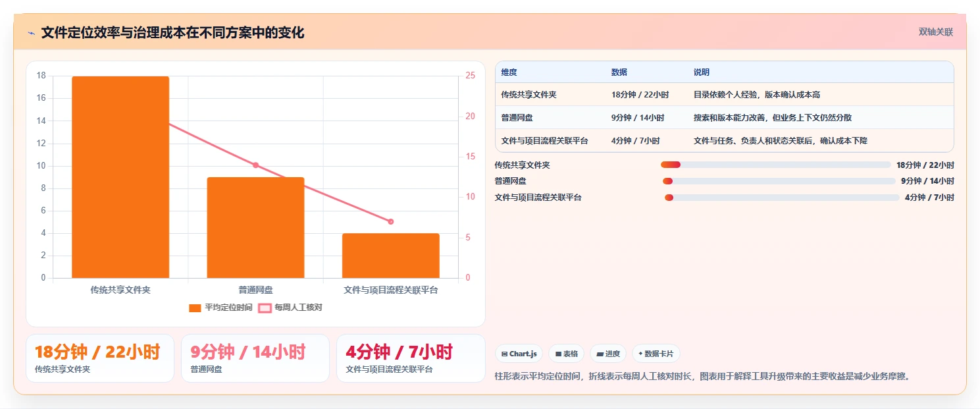Click the bar for 文件与项目流程关联平台
980x409 pixels.
coord(391,256)
